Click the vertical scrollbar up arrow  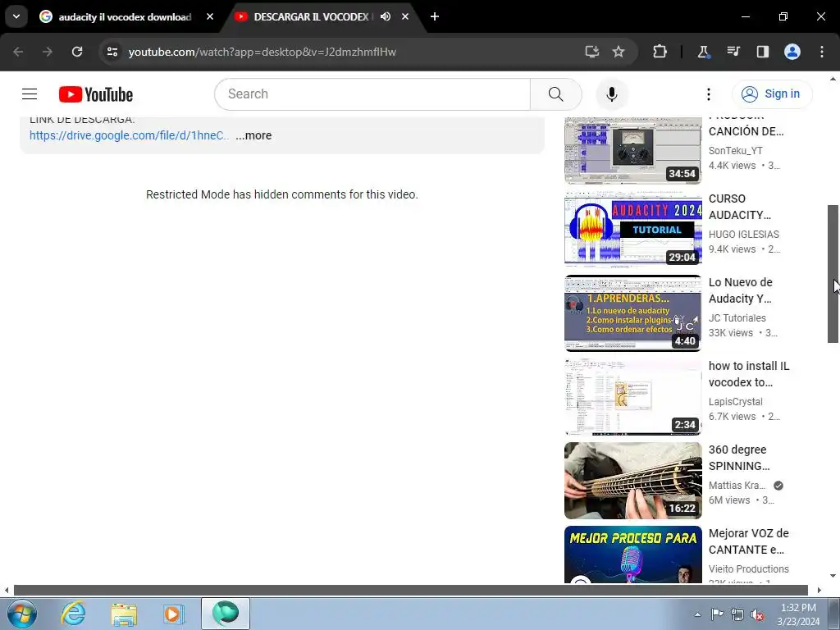click(x=833, y=79)
